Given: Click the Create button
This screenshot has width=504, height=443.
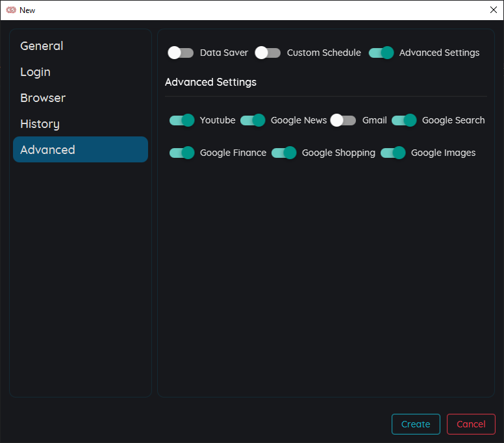Looking at the screenshot, I should pos(416,424).
